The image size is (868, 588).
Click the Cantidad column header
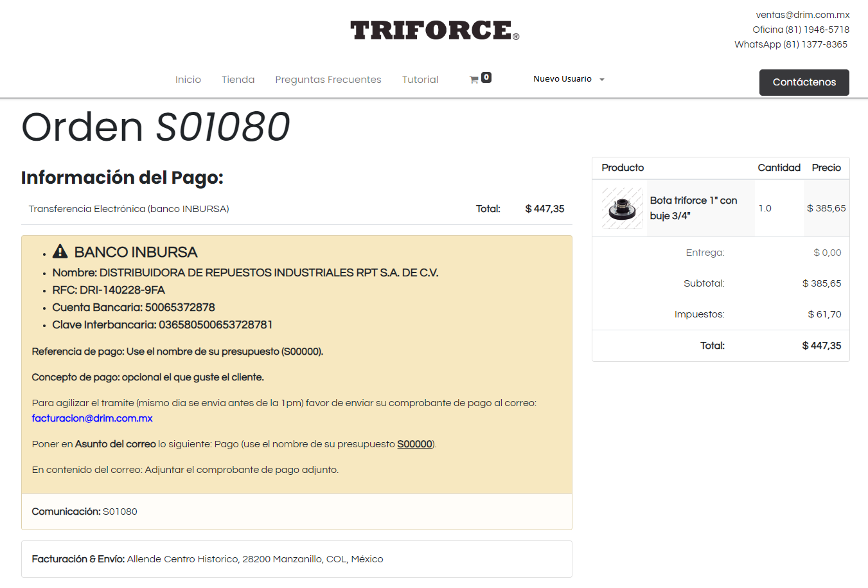click(x=779, y=168)
